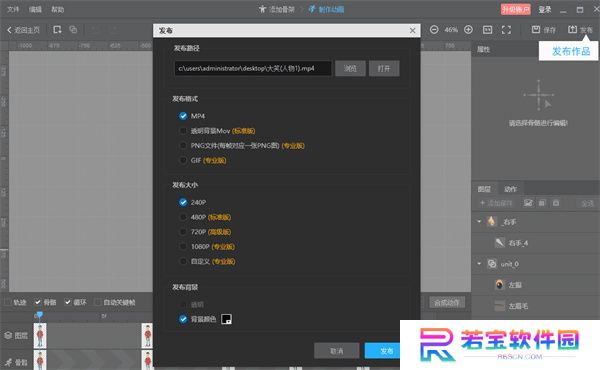Switch to the 图层 tab in right panel

pos(484,189)
